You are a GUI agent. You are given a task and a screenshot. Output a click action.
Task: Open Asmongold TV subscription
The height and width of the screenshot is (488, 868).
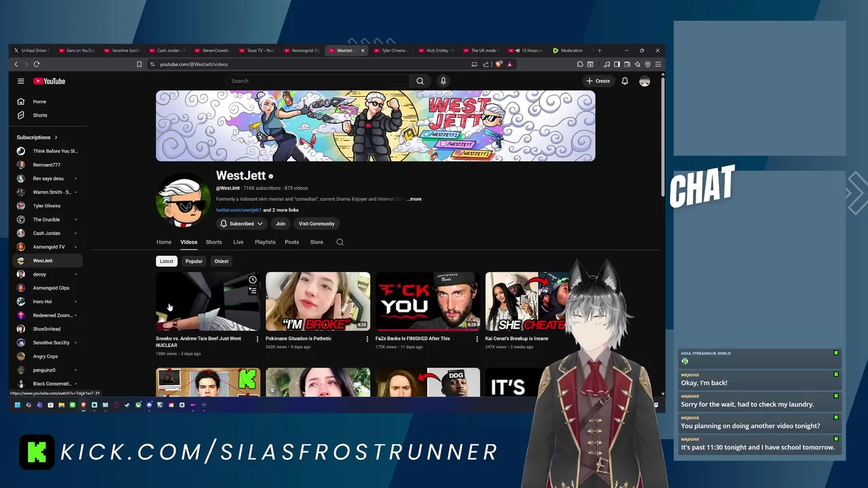pyautogui.click(x=47, y=247)
